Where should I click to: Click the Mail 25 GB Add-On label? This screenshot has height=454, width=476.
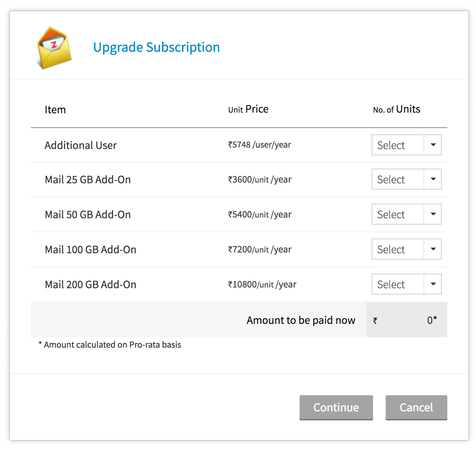pos(87,179)
